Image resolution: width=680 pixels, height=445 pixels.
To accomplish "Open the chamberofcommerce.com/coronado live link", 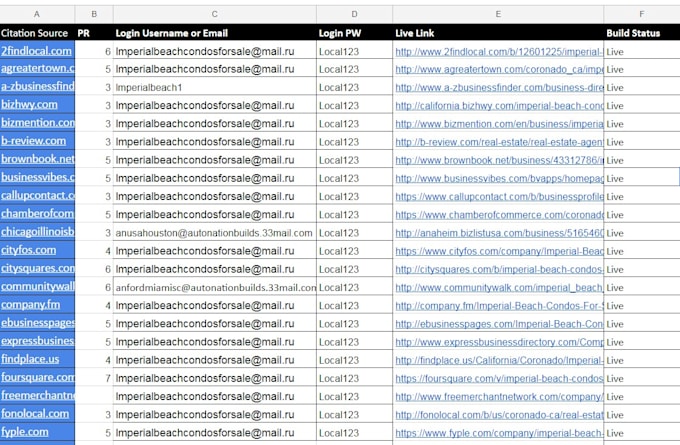I will (x=499, y=215).
